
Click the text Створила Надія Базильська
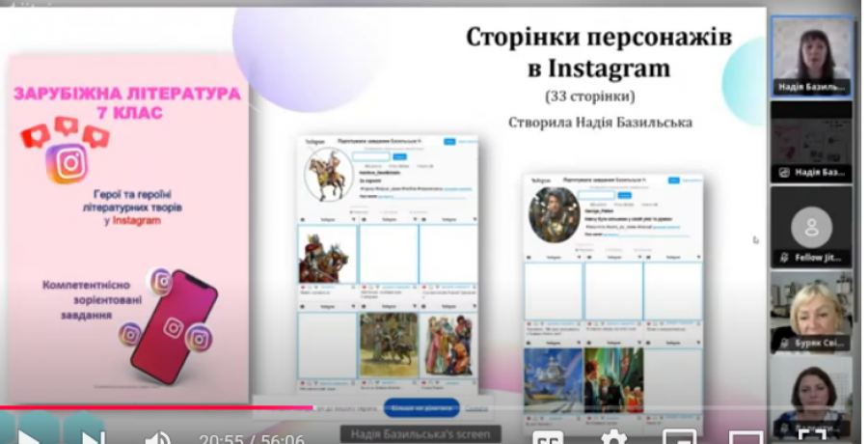(x=600, y=122)
